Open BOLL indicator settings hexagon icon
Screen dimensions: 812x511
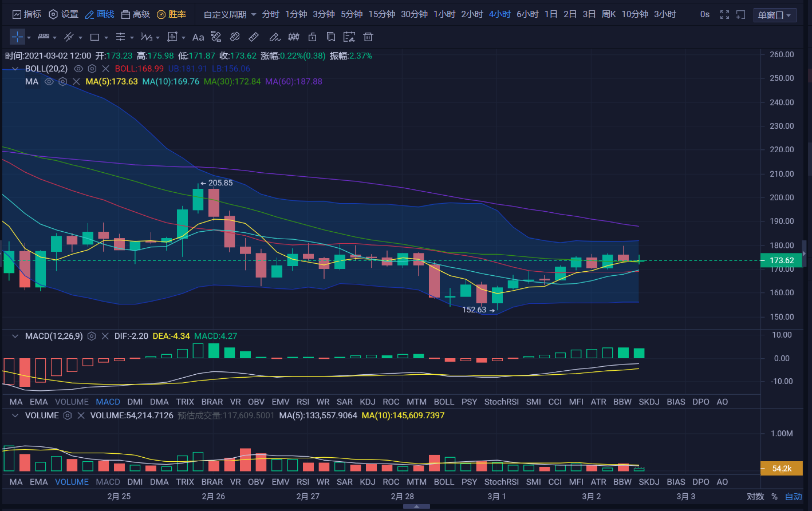pos(92,69)
